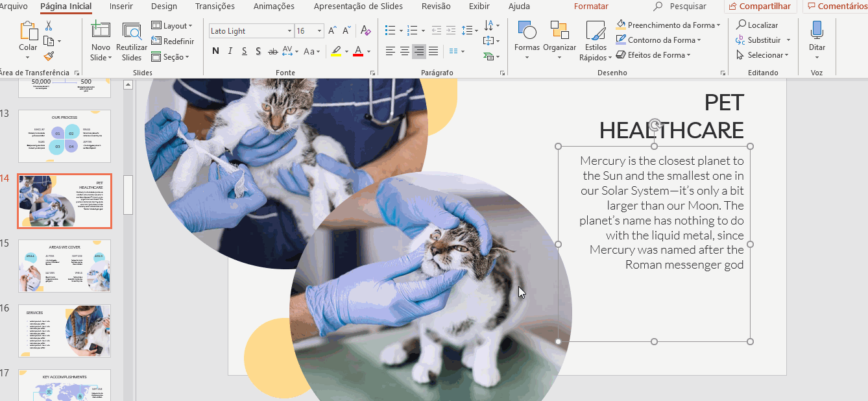Apply the red font color
The height and width of the screenshot is (401, 868).
pyautogui.click(x=357, y=52)
